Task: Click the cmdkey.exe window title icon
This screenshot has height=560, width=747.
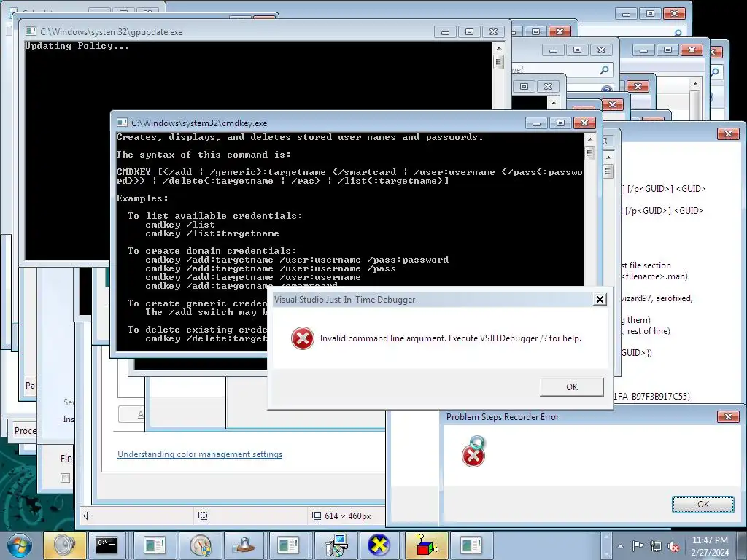Action: coord(122,122)
